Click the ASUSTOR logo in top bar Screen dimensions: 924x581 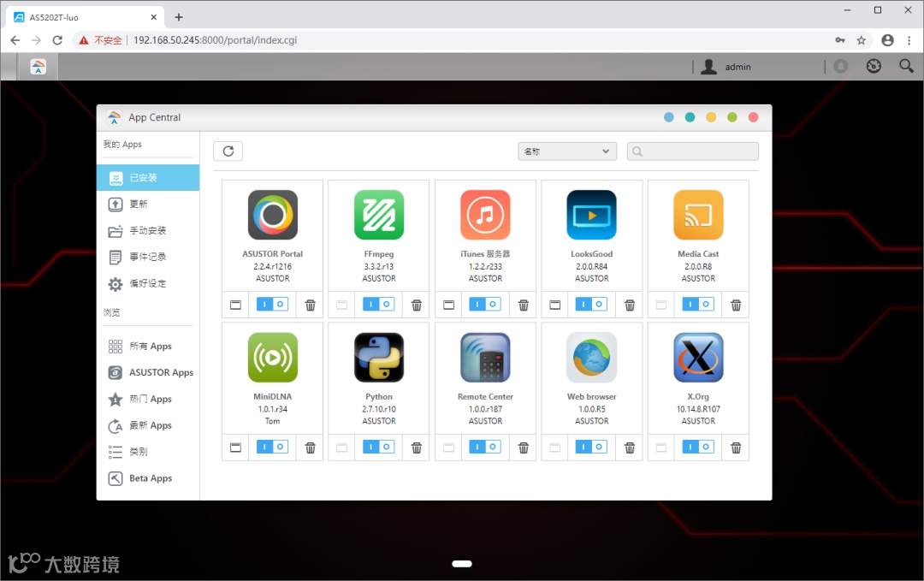(38, 67)
